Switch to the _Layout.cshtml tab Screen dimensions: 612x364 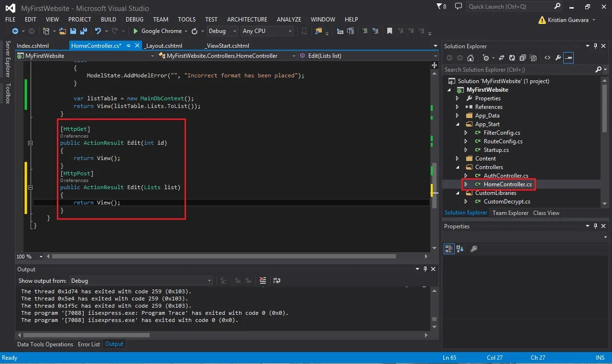tap(164, 46)
